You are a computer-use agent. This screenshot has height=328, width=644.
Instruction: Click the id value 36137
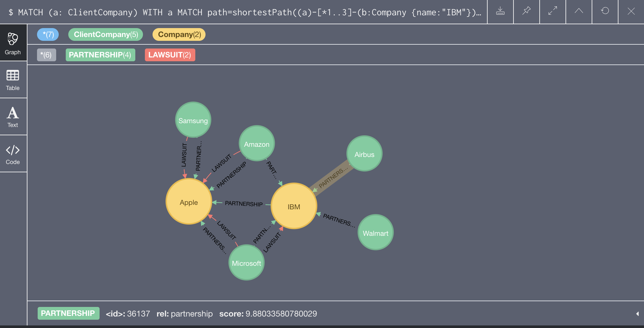(x=139, y=314)
